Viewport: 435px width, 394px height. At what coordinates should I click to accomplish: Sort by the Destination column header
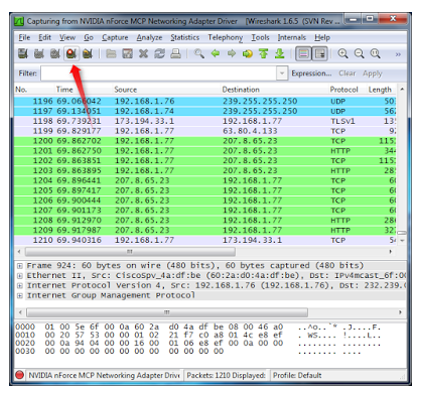(x=241, y=89)
